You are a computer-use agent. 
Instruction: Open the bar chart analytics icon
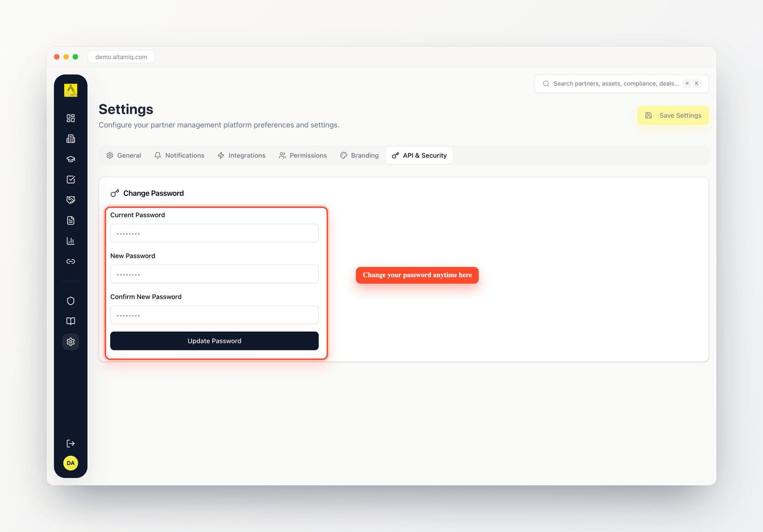click(x=71, y=241)
